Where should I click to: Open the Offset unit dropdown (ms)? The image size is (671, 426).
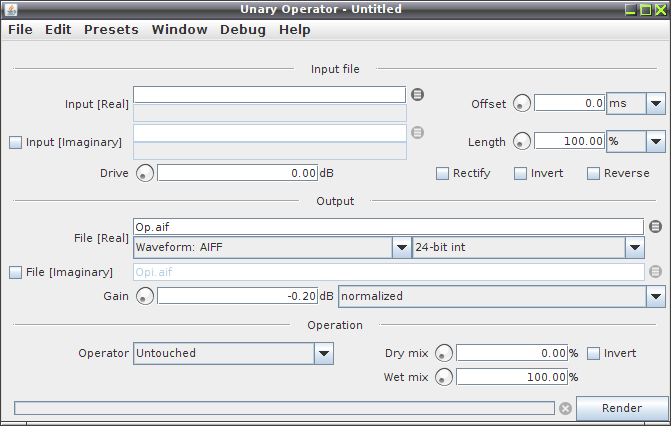[x=636, y=104]
